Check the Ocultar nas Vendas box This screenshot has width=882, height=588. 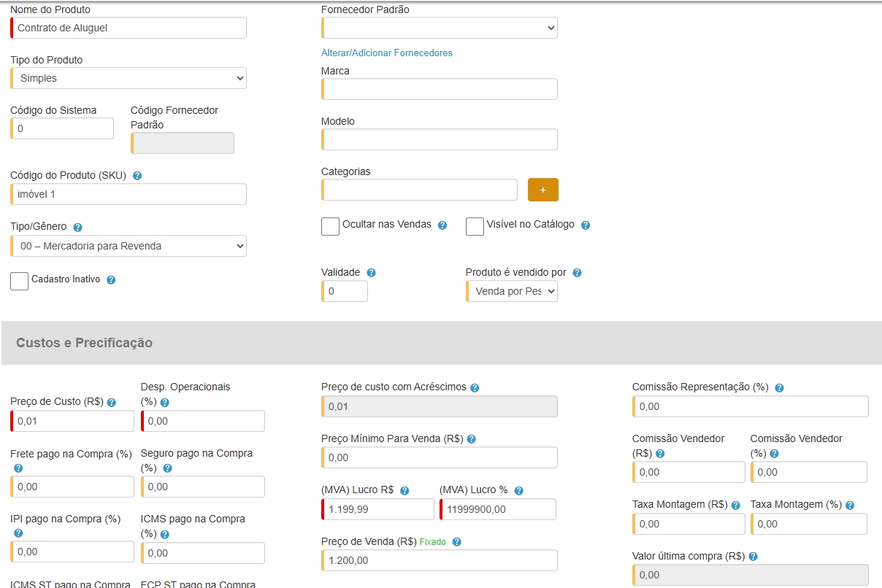click(x=330, y=226)
